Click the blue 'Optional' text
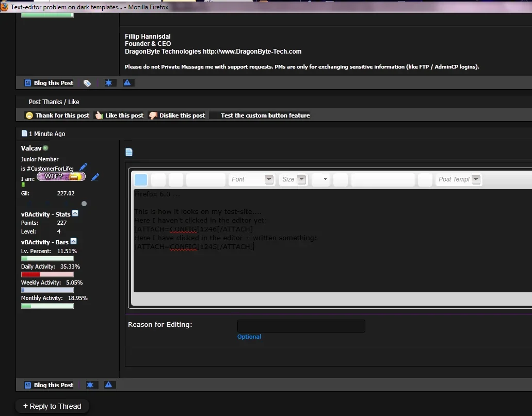532x416 pixels. pyautogui.click(x=249, y=337)
